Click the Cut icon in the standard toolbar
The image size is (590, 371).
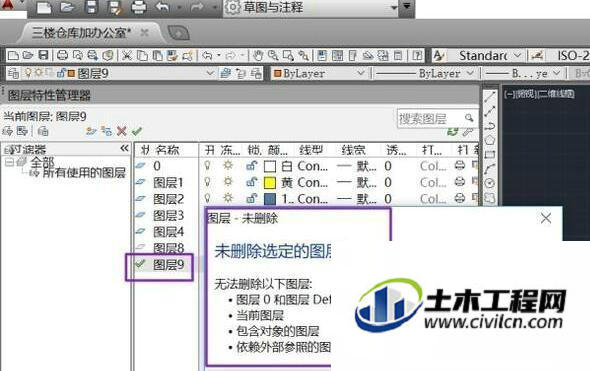(x=127, y=56)
